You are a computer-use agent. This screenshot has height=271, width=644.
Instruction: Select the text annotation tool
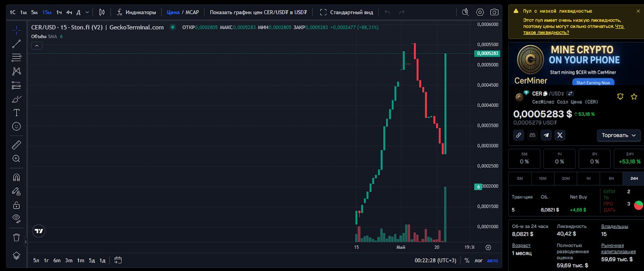point(17,113)
